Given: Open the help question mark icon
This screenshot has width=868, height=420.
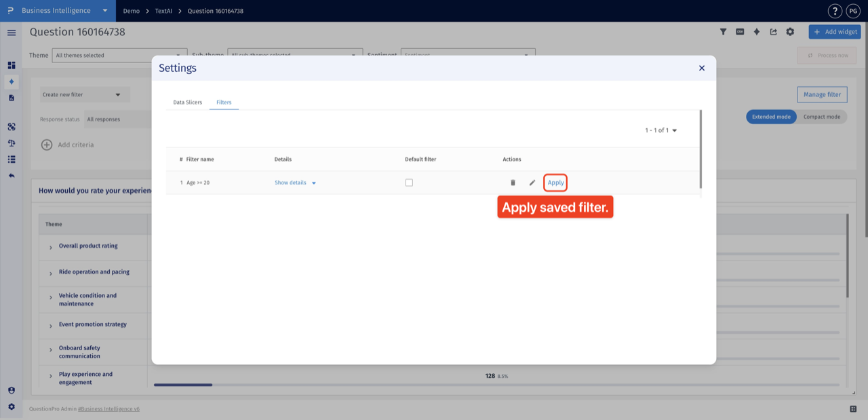Looking at the screenshot, I should click(835, 11).
